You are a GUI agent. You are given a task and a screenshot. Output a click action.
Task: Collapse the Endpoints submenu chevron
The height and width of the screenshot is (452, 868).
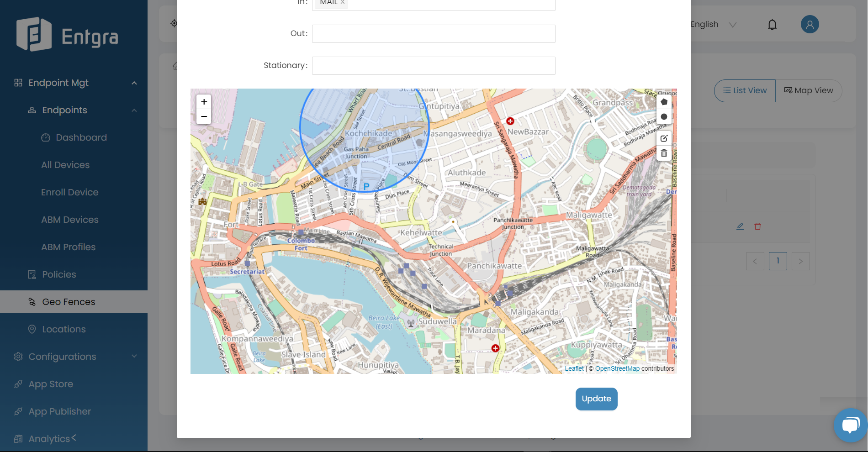[x=134, y=110]
